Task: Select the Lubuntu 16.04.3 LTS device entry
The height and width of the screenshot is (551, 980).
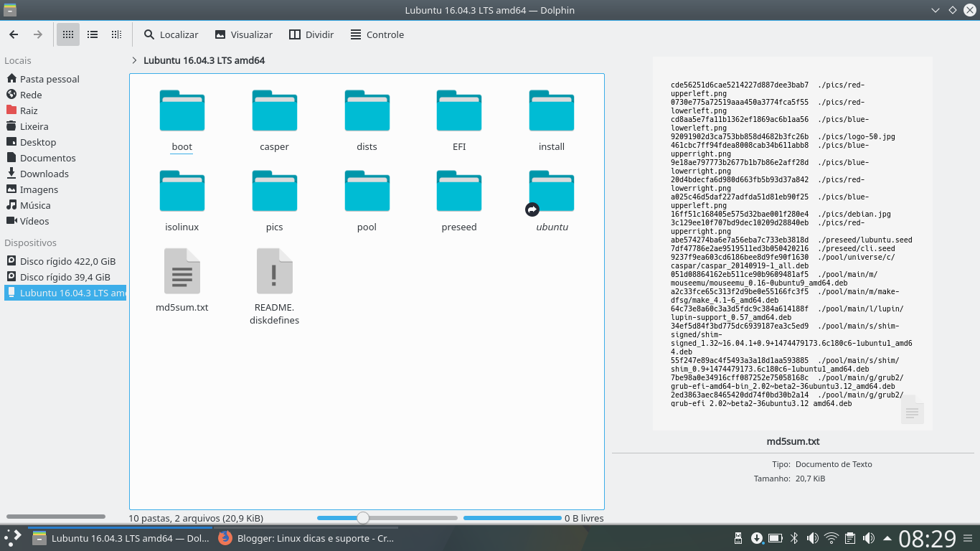Action: pos(65,293)
